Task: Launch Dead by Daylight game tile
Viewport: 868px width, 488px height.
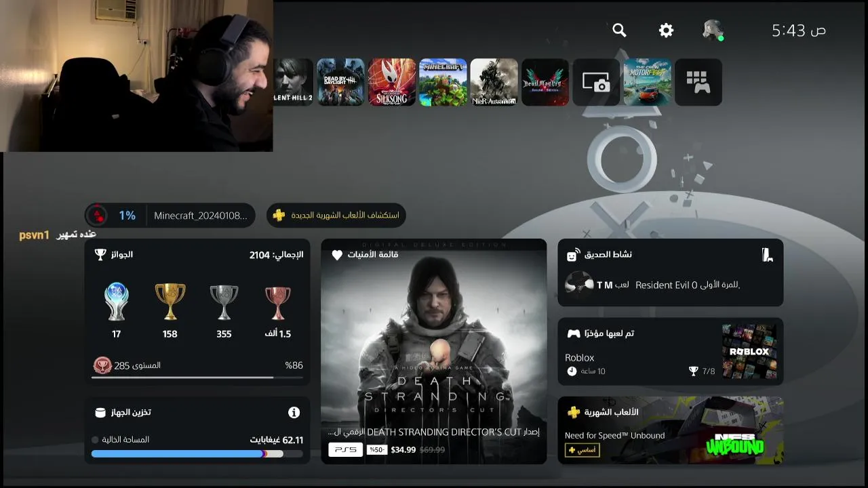Action: 341,82
